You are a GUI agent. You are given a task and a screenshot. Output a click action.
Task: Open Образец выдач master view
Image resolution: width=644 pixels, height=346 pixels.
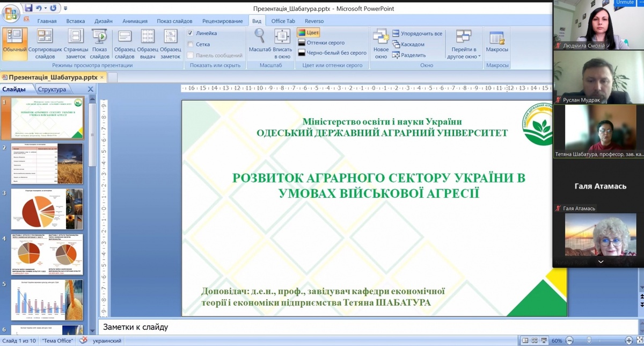147,44
